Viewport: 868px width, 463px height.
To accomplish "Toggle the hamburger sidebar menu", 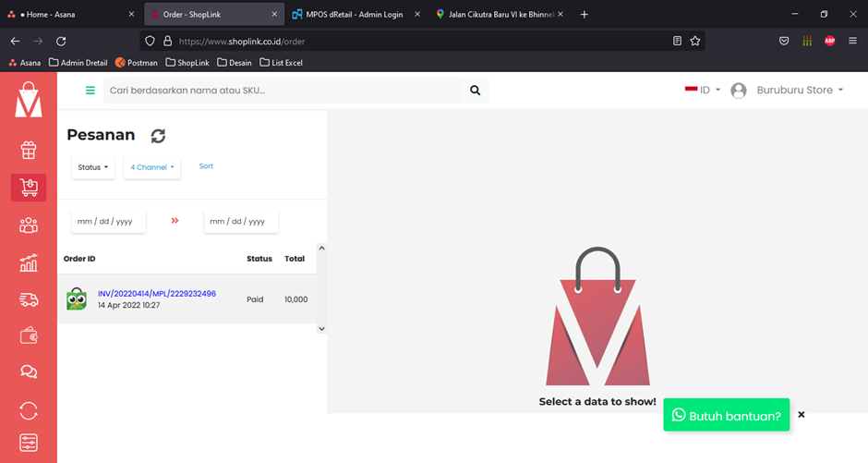I will [x=90, y=91].
